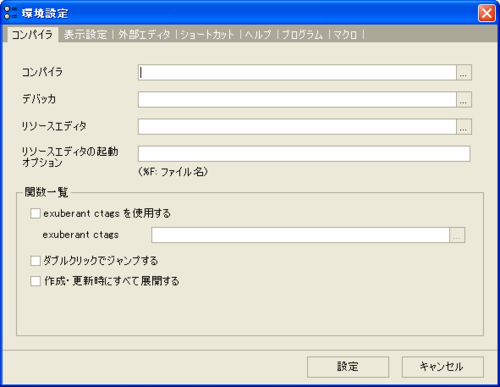500x387 pixels.
Task: Browse for the リソースエディタ executable
Action: (x=464, y=127)
